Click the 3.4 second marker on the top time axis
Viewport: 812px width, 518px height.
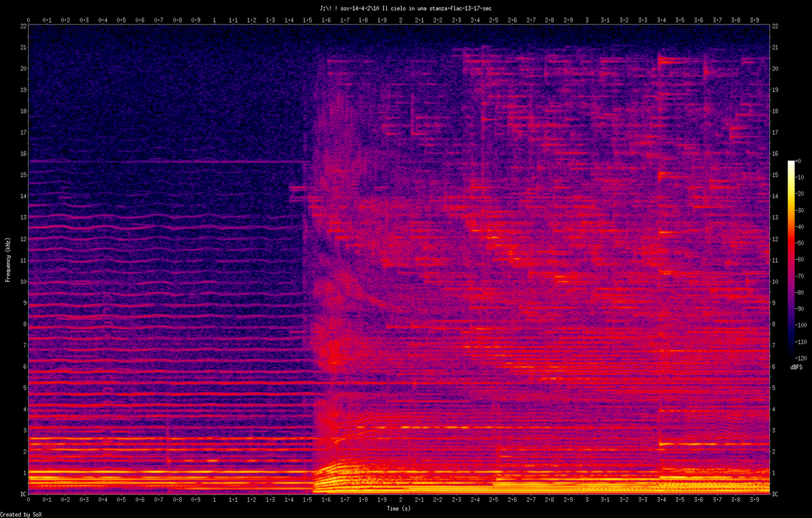pyautogui.click(x=661, y=20)
